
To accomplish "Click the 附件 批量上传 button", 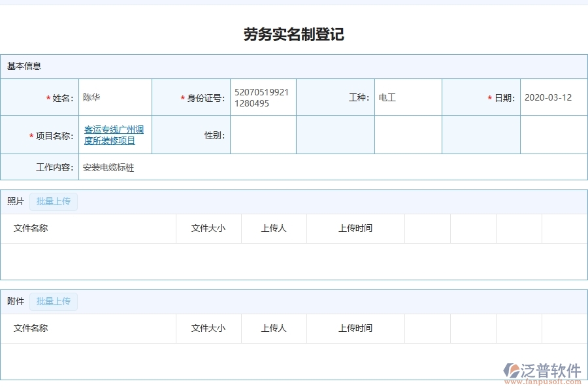I will tap(54, 301).
